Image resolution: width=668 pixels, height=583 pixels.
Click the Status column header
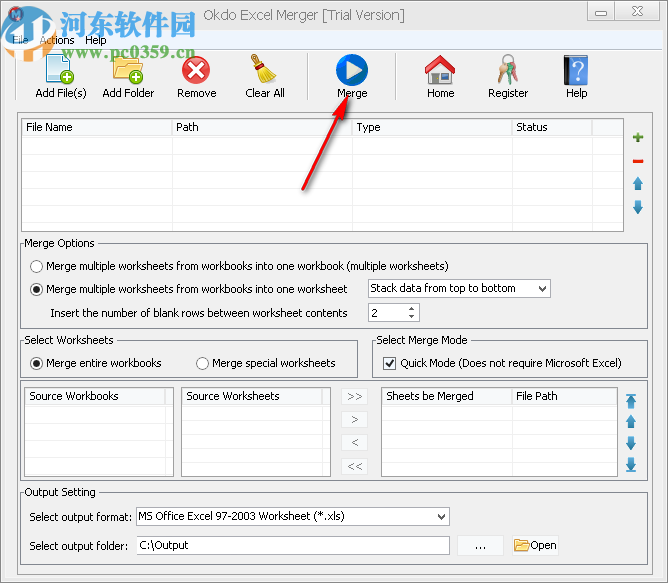552,127
